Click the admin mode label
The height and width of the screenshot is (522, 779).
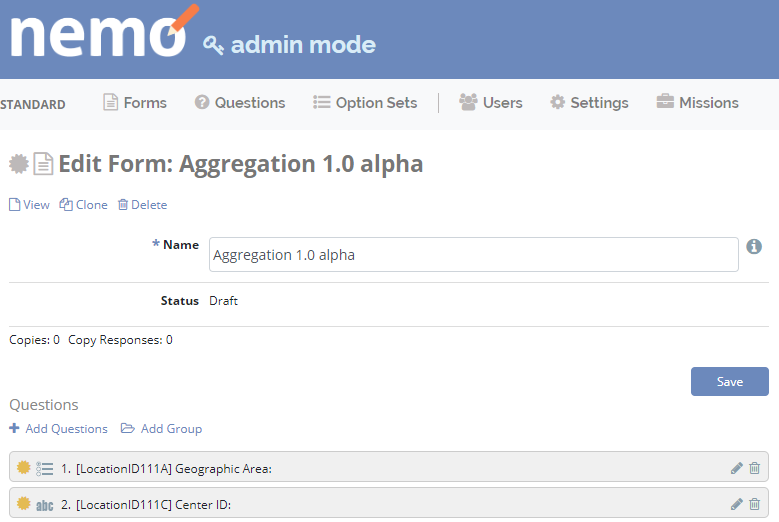tap(303, 45)
